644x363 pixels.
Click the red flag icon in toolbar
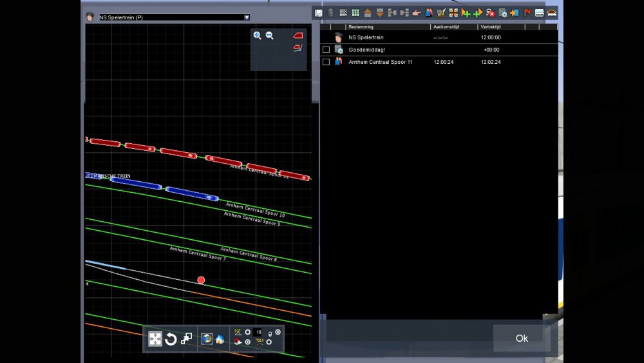tap(527, 12)
